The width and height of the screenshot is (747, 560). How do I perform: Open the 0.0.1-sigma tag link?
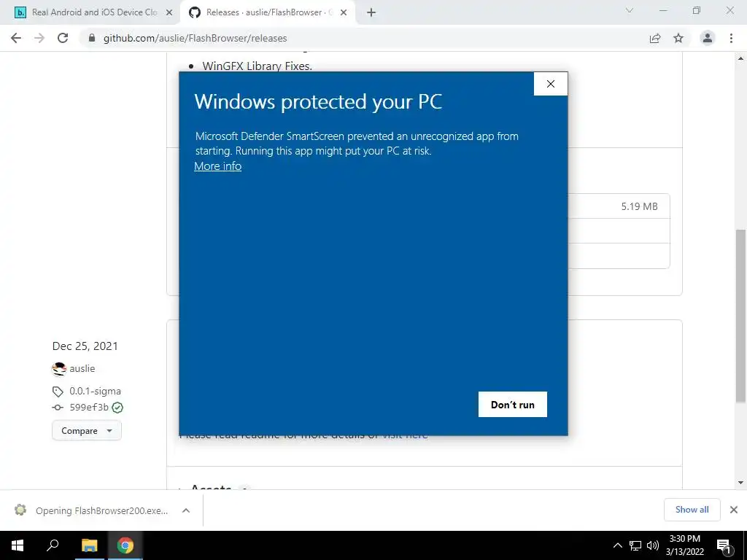click(x=96, y=391)
